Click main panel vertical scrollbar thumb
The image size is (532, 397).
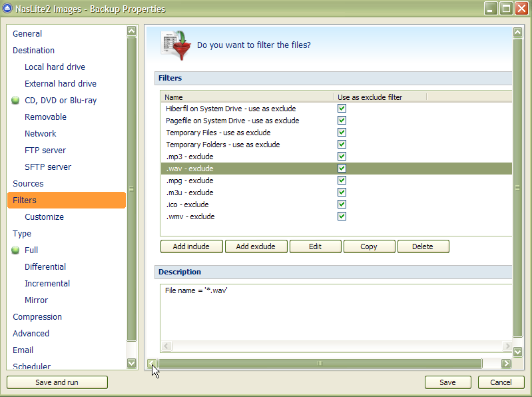pos(517,188)
